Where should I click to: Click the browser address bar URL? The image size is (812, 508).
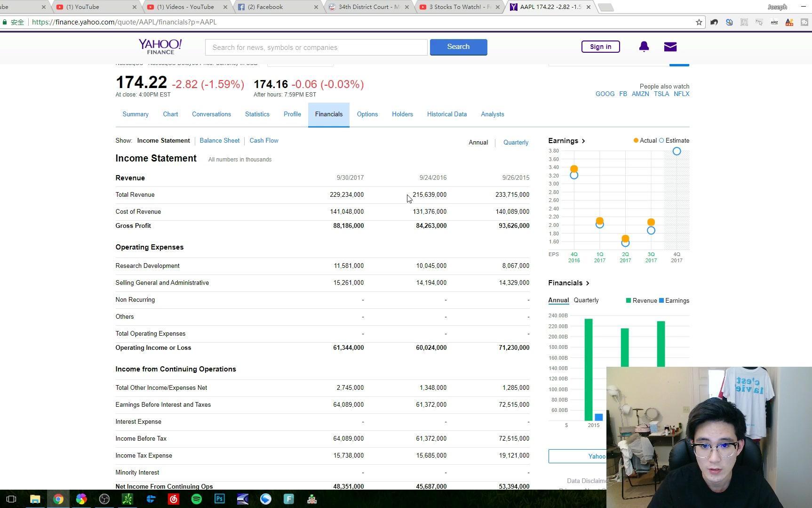coord(124,22)
